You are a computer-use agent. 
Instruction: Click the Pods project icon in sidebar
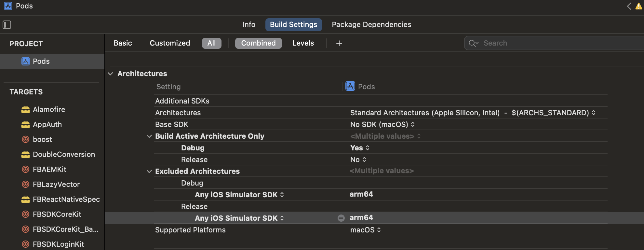(25, 62)
